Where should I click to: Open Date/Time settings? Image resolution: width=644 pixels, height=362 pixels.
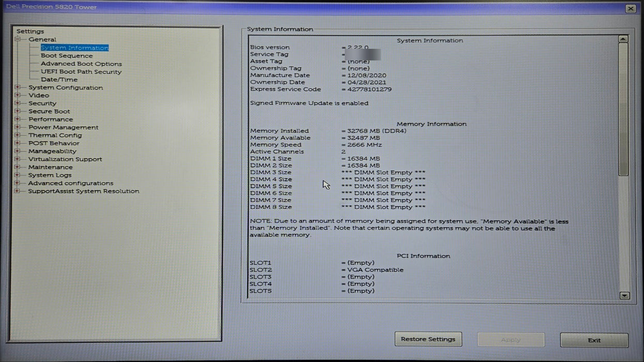point(59,80)
